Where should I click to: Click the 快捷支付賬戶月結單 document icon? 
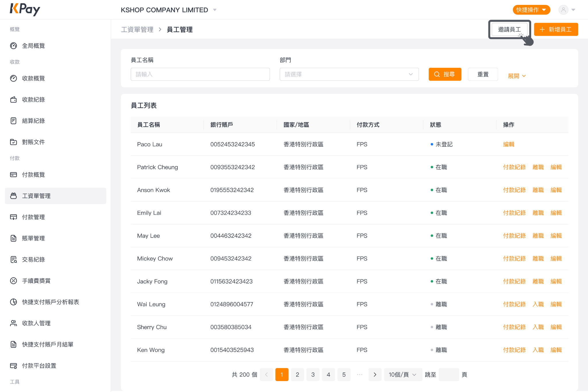point(13,344)
